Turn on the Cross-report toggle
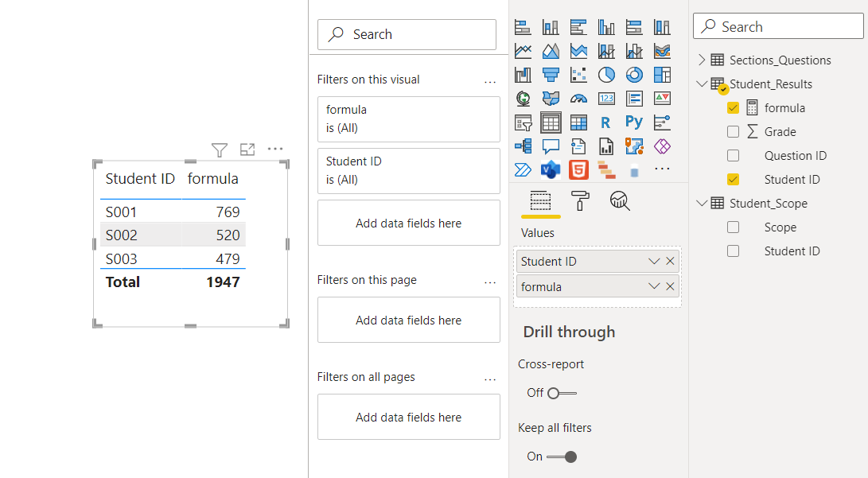 (562, 393)
